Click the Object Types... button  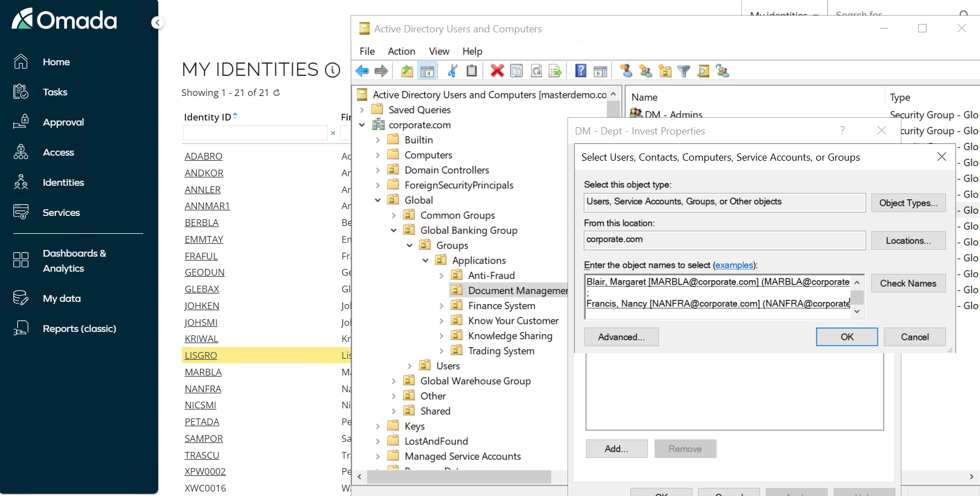click(909, 203)
